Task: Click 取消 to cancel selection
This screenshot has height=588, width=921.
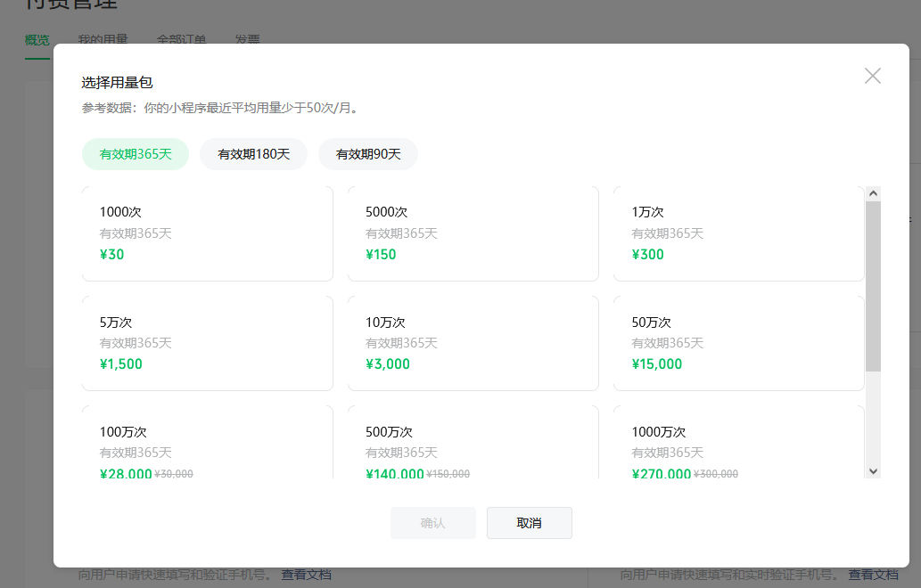Action: 529,523
